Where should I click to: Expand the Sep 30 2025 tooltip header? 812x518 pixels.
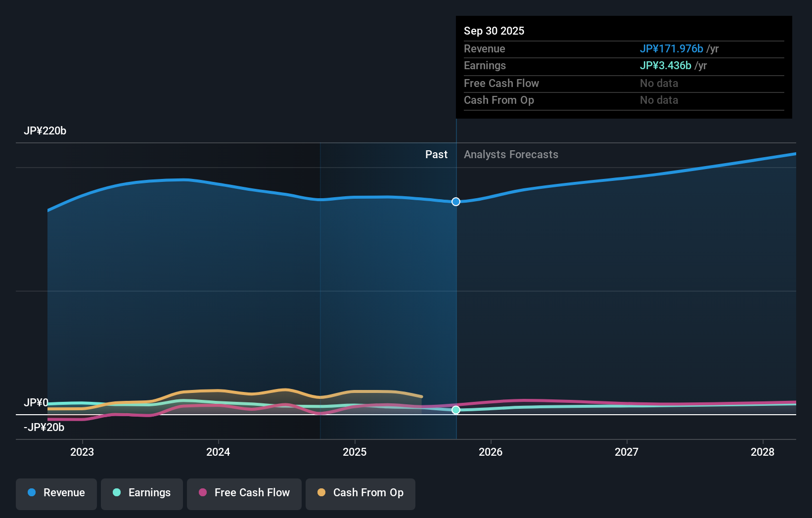coord(494,31)
